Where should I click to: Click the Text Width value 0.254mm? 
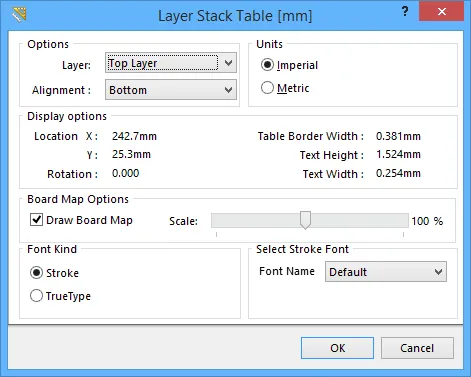click(x=398, y=173)
